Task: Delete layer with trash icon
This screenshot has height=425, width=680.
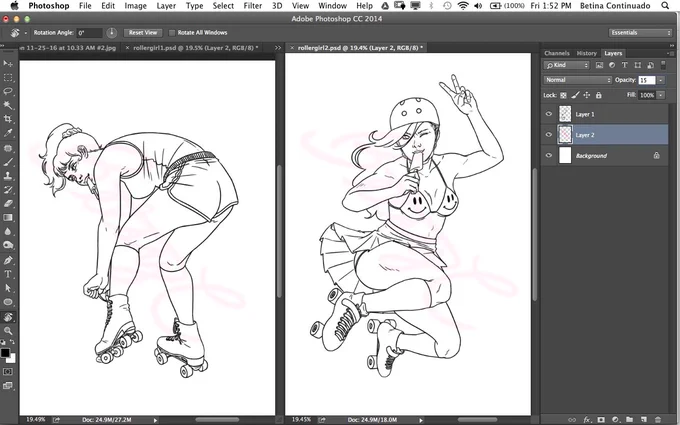Action: [658, 419]
